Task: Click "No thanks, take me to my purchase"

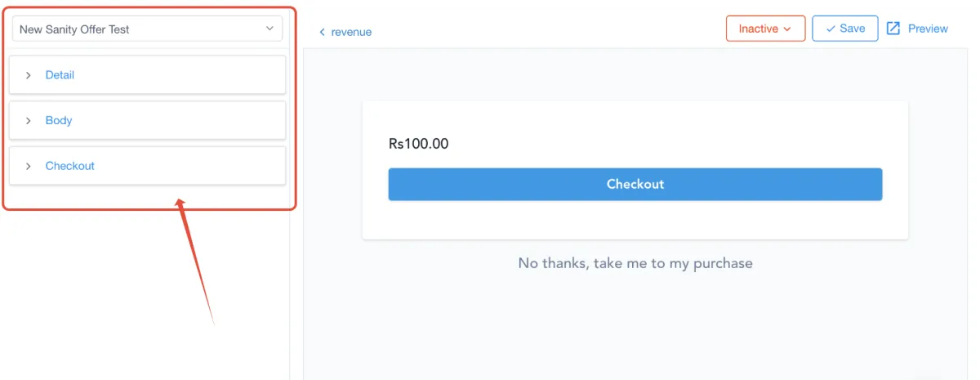Action: tap(635, 263)
